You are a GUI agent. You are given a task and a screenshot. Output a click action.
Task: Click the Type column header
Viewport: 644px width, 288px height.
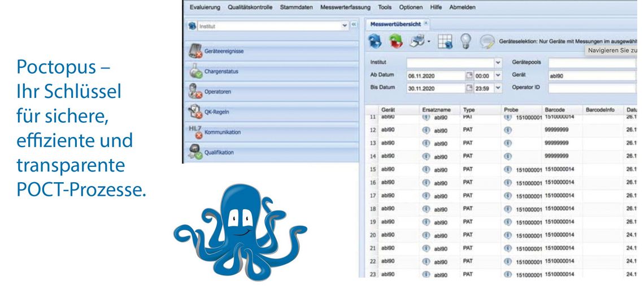click(480, 110)
